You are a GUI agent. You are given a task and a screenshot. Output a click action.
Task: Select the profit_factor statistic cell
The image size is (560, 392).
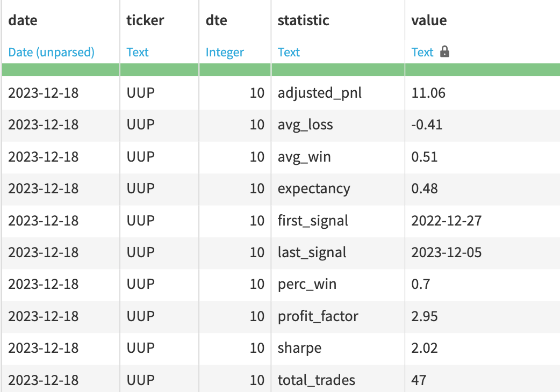pyautogui.click(x=318, y=316)
